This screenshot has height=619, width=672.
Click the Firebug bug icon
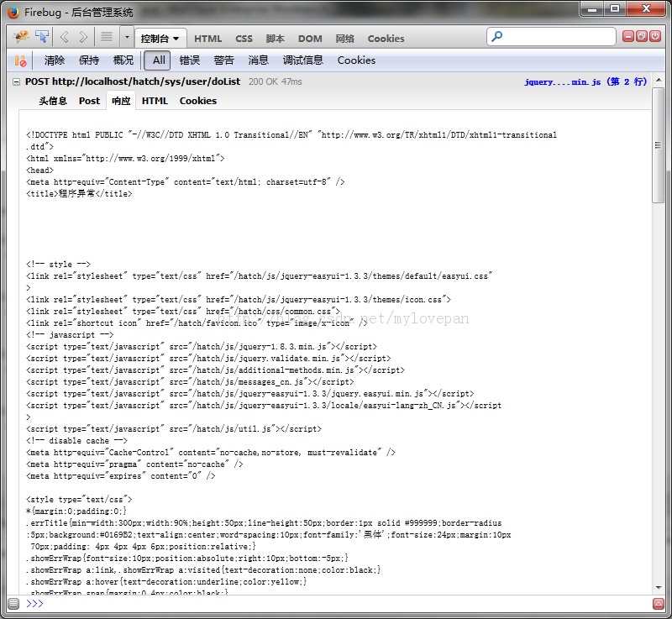pyautogui.click(x=20, y=37)
